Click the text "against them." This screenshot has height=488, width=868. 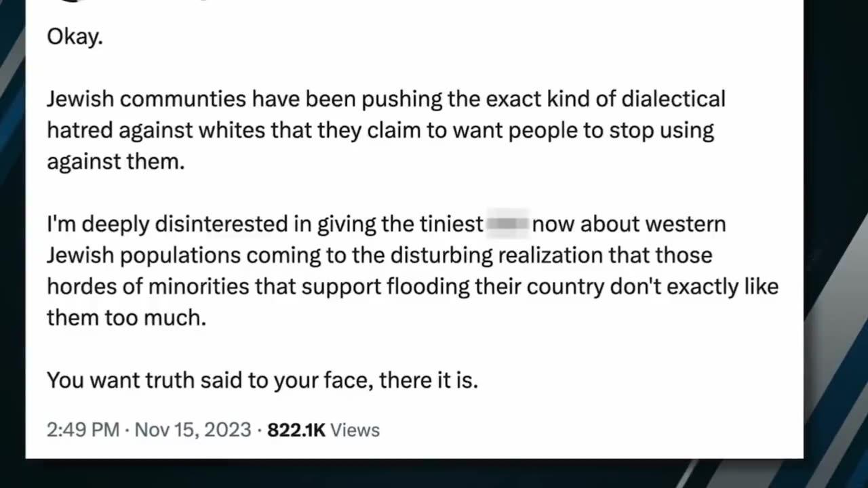[115, 161]
